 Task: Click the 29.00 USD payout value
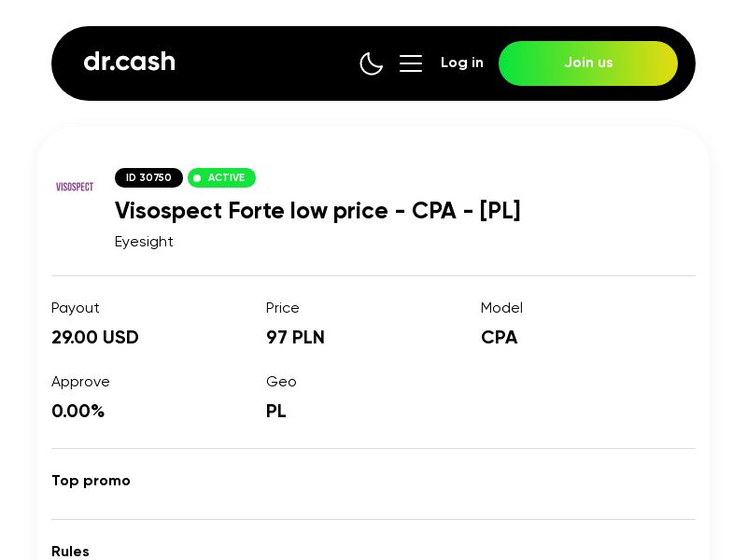tap(95, 338)
